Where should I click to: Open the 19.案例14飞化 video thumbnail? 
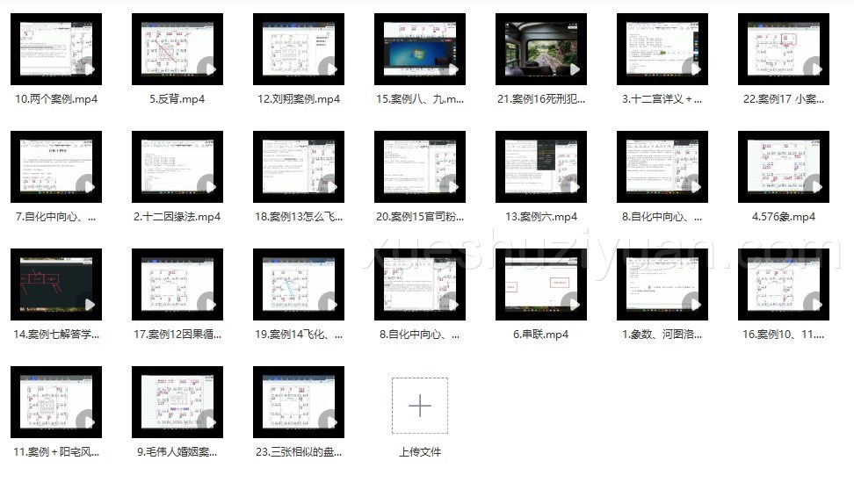pyautogui.click(x=299, y=284)
